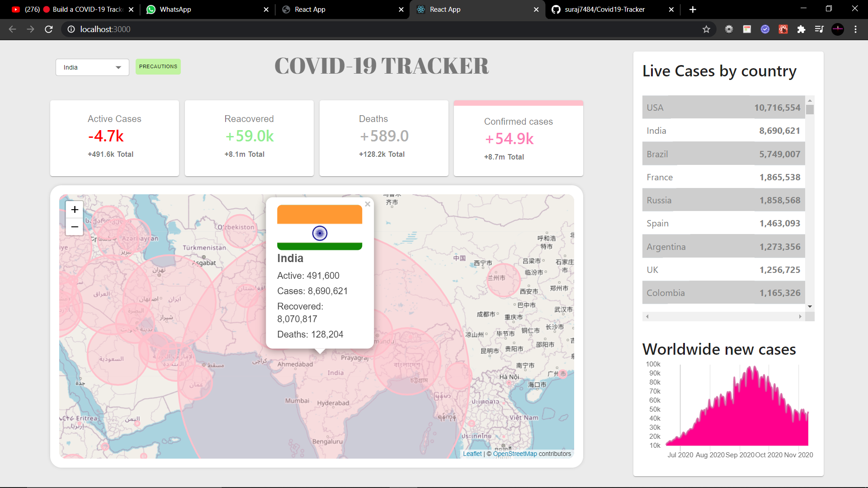Switch to the WhatsApp tab
Viewport: 868px width, 488px height.
point(207,9)
